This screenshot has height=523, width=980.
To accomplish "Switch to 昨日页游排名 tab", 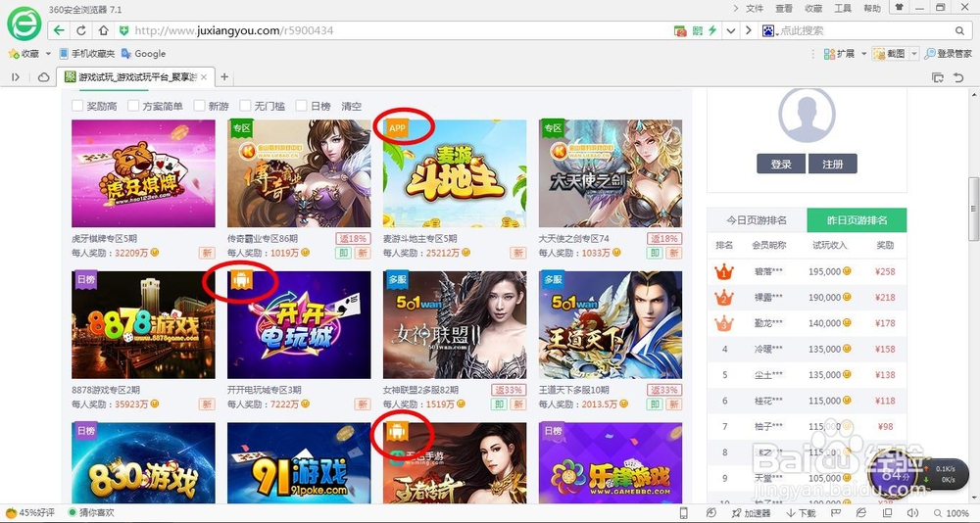I will (857, 220).
